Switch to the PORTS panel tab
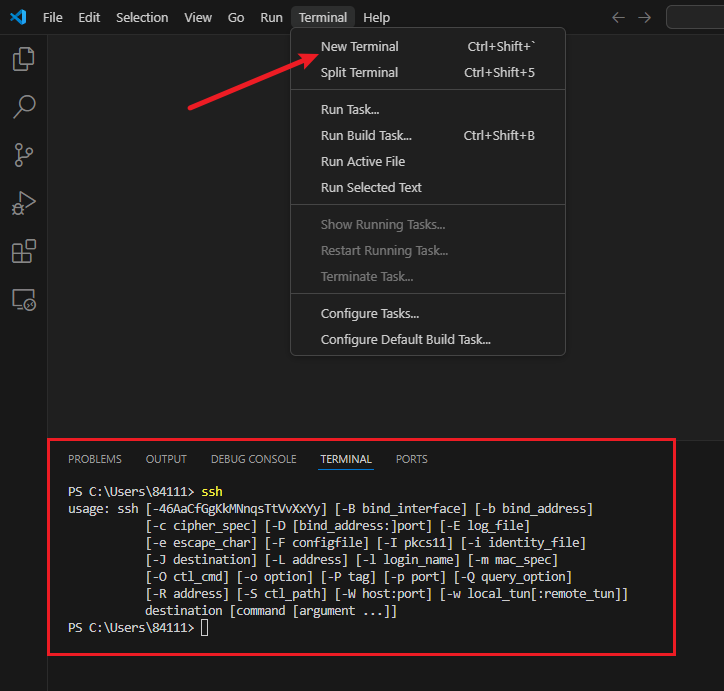The height and width of the screenshot is (691, 724). coord(411,459)
